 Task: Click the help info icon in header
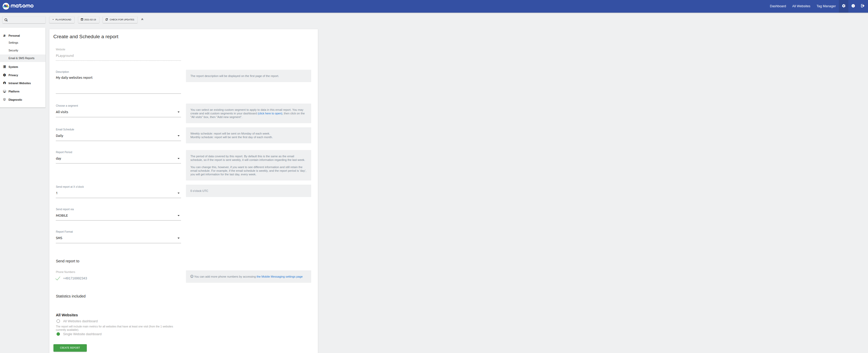(x=853, y=6)
